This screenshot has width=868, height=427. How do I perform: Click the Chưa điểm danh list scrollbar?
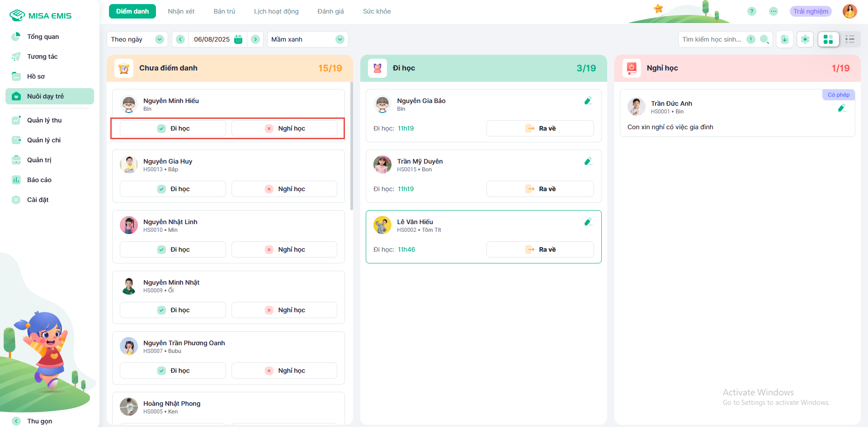[352, 146]
